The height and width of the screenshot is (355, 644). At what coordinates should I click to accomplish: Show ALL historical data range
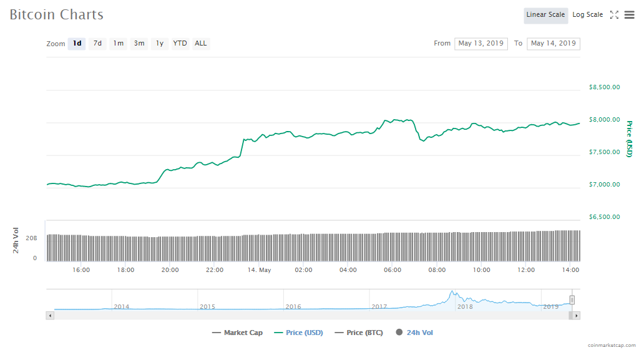click(201, 44)
